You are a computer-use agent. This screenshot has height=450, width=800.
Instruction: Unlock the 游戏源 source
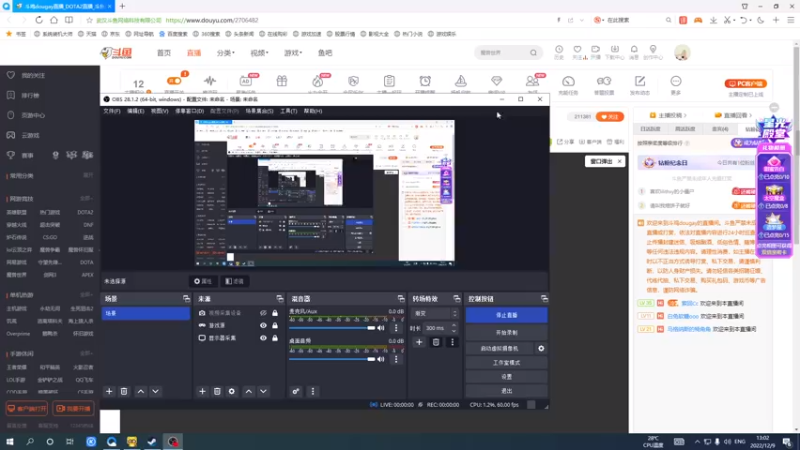pyautogui.click(x=275, y=326)
